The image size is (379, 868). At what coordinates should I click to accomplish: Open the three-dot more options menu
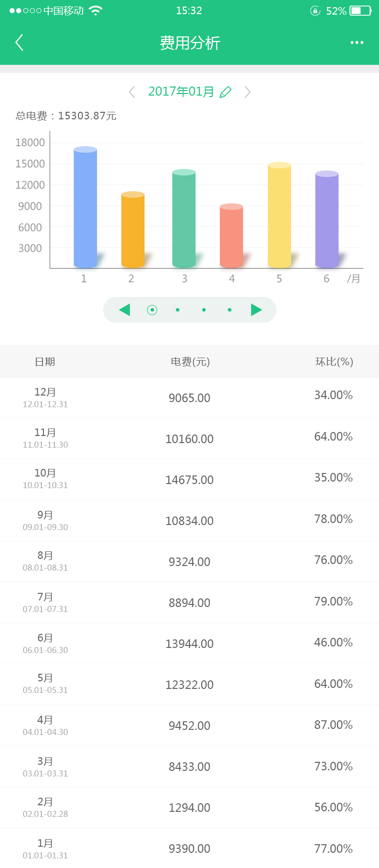click(x=357, y=43)
